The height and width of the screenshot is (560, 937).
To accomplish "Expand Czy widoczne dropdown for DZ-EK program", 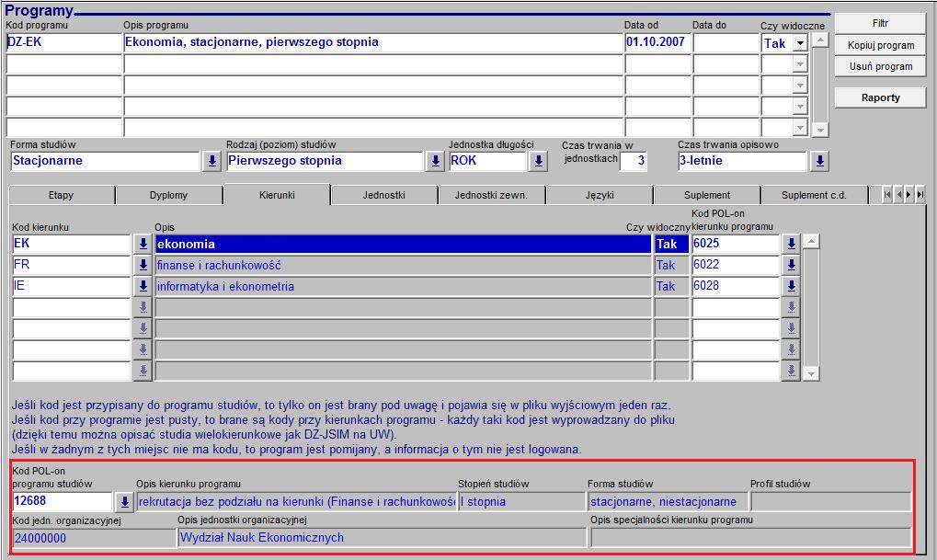I will pos(800,43).
